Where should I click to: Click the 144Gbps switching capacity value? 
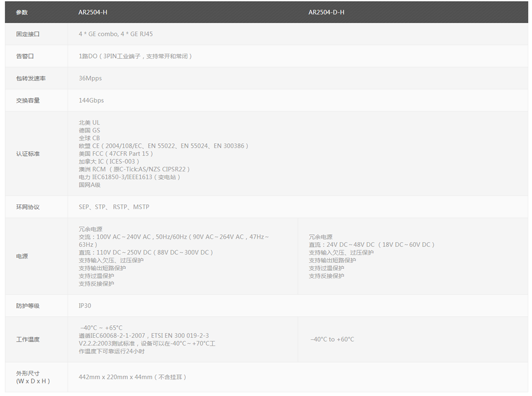click(89, 100)
